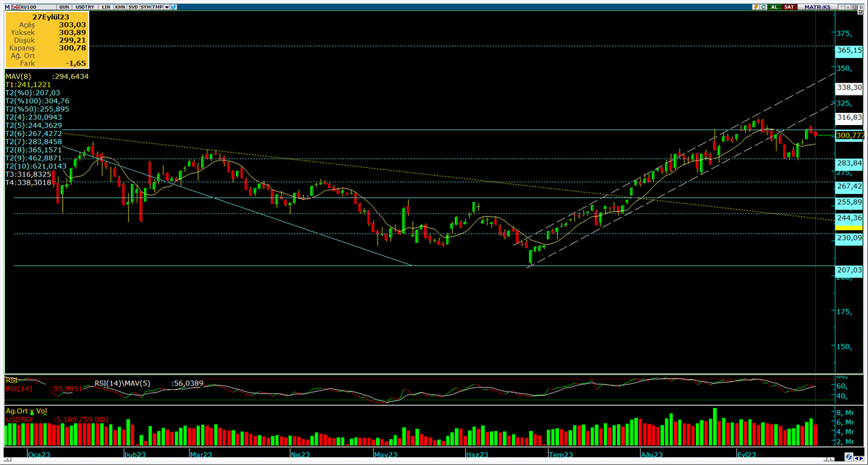Screen dimensions: 868x465
Task: Click the 365,15 price axis label
Action: (848, 51)
